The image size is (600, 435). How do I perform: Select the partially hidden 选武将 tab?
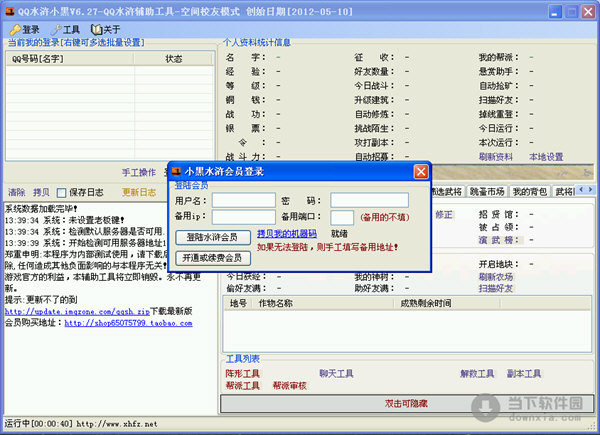point(447,192)
